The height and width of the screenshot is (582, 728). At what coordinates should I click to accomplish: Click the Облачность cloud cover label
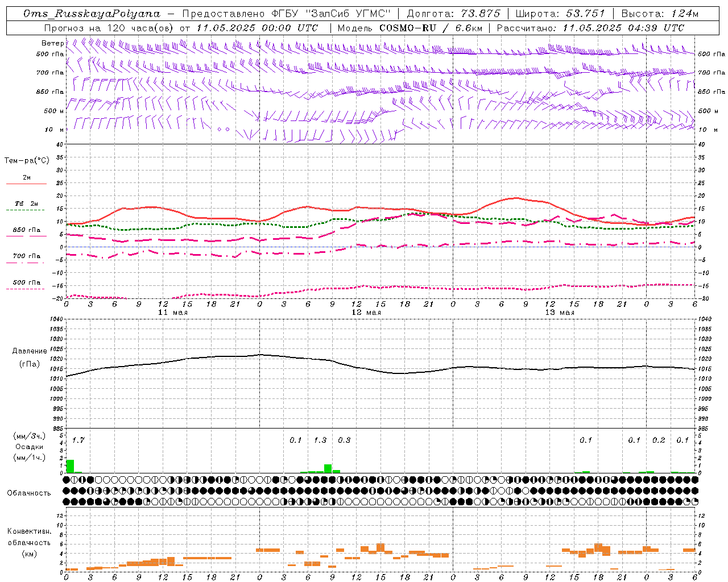tap(29, 493)
